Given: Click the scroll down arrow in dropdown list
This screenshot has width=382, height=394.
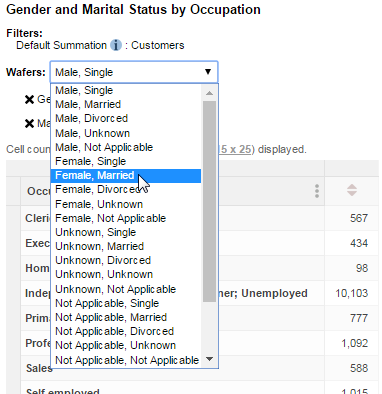Looking at the screenshot, I should point(209,359).
